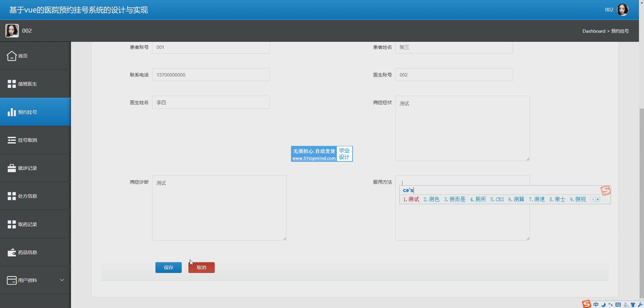The image size is (644, 308).
Task: Click the bar chart icon beside 预约挂号
Action: point(12,112)
